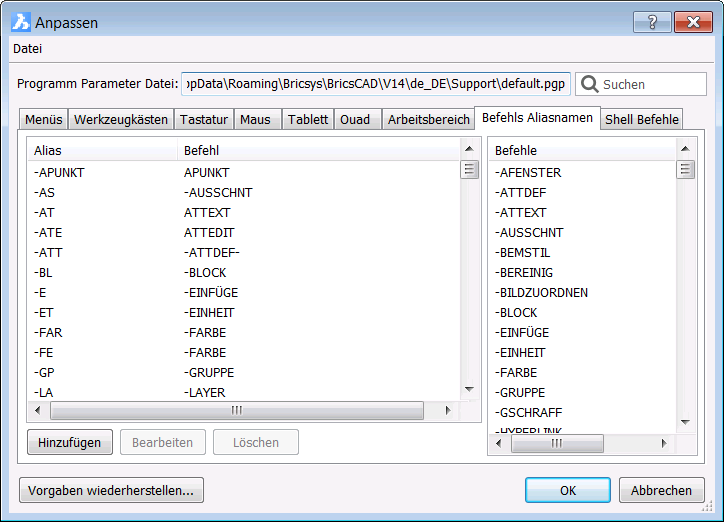Select the Tastatur tab
Viewport: 724px width, 522px height.
coord(204,119)
